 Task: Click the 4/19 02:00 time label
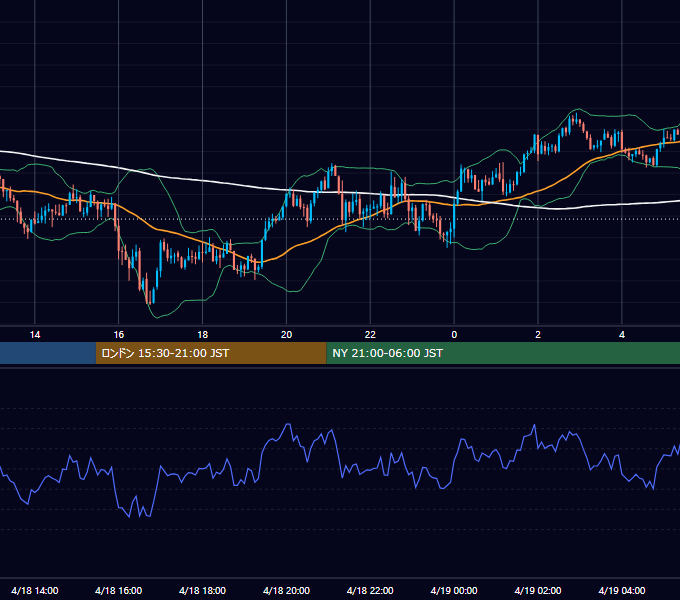(538, 590)
